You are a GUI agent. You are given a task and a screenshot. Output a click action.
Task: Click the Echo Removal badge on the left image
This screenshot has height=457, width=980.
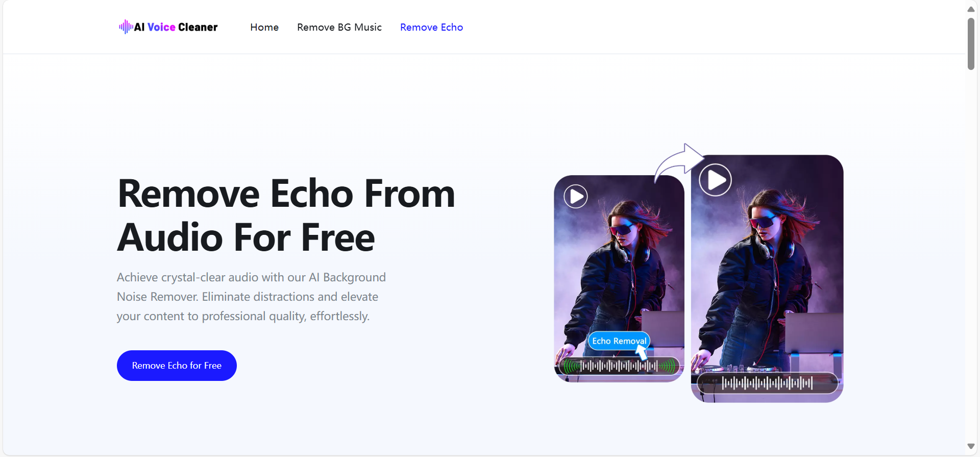(619, 341)
